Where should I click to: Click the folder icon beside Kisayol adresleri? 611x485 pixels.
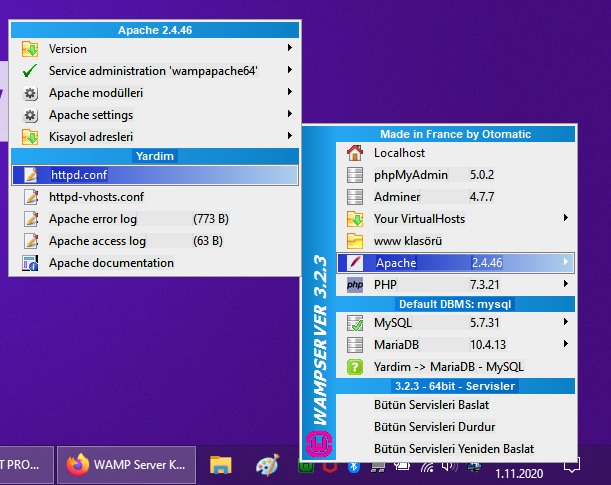point(30,137)
